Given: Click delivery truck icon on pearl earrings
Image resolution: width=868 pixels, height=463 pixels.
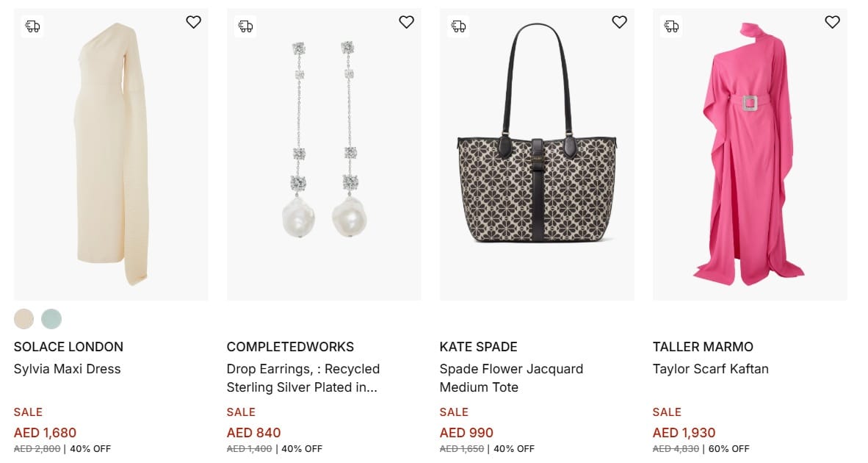Looking at the screenshot, I should pyautogui.click(x=245, y=26).
